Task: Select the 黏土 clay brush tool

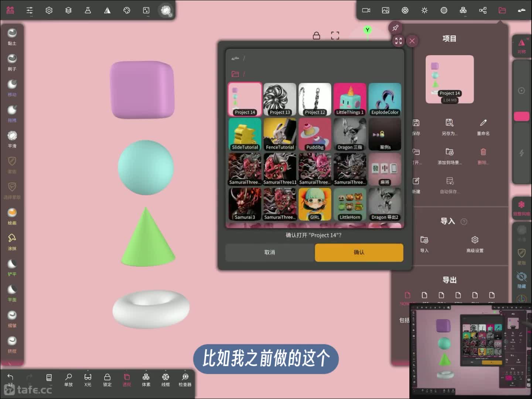Action: pos(12,36)
